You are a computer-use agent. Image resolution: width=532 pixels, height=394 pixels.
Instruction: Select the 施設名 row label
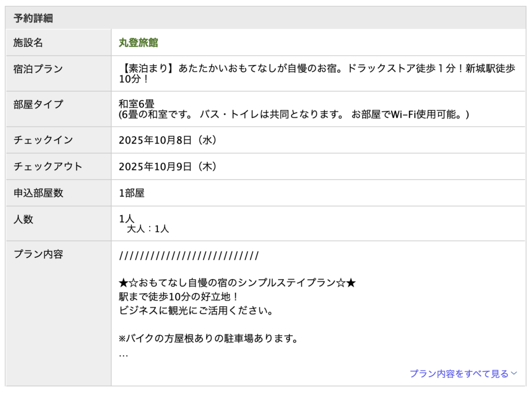pos(28,43)
